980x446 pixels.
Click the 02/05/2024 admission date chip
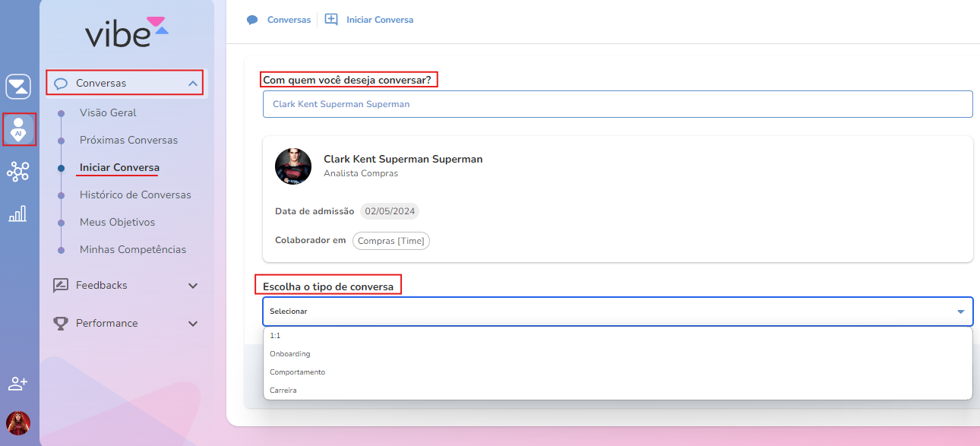[390, 211]
